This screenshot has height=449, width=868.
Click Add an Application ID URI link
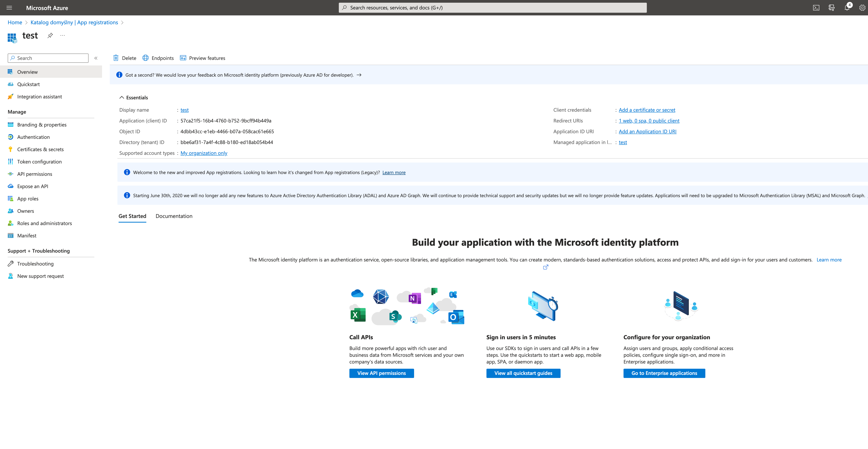coord(648,132)
